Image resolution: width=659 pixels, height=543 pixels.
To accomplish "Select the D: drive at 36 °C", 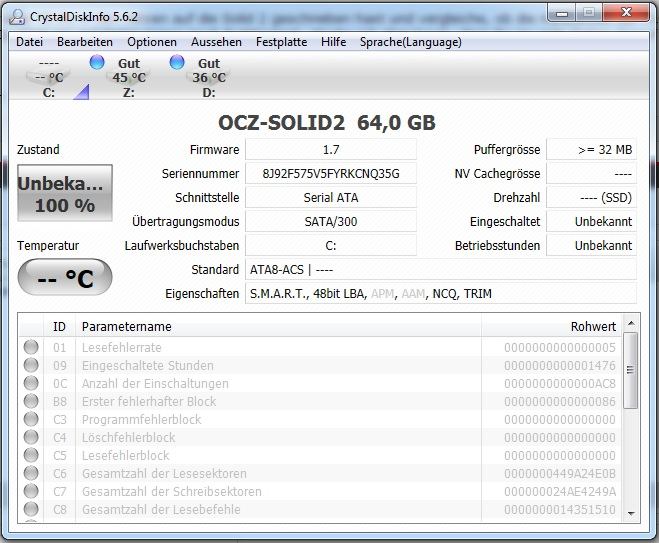I will (x=208, y=77).
